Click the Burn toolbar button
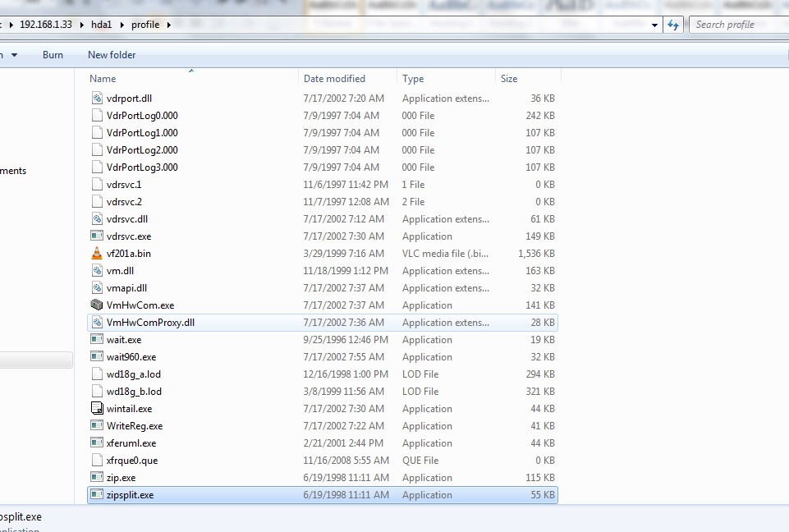The image size is (789, 532). 53,55
